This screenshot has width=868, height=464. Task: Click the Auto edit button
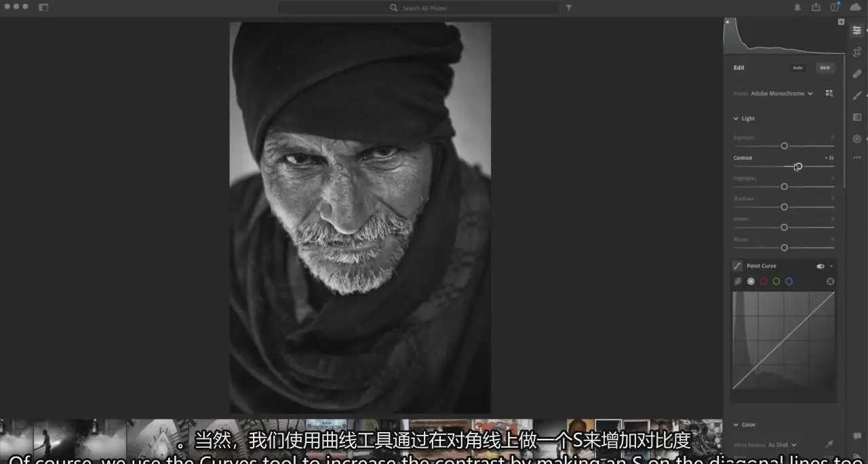point(797,68)
